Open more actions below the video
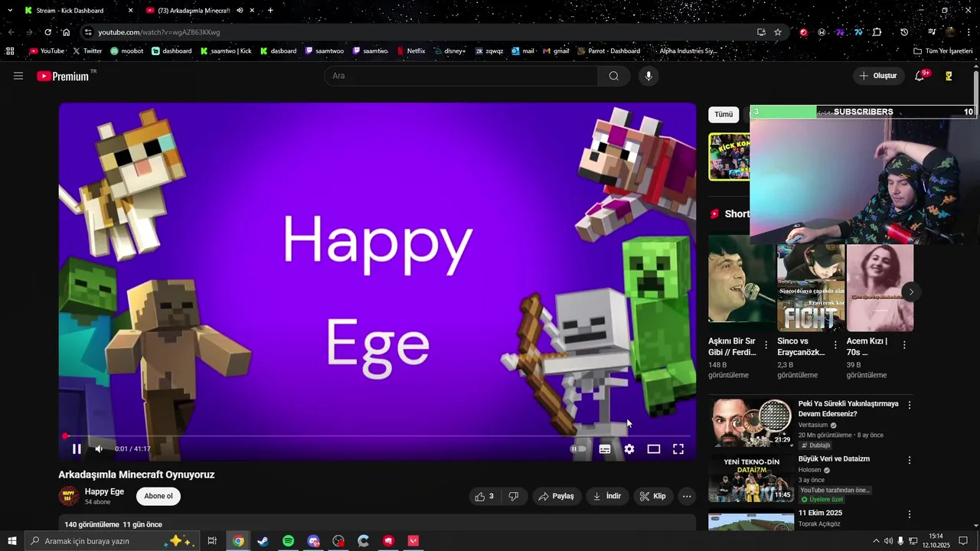980x551 pixels. pyautogui.click(x=687, y=496)
